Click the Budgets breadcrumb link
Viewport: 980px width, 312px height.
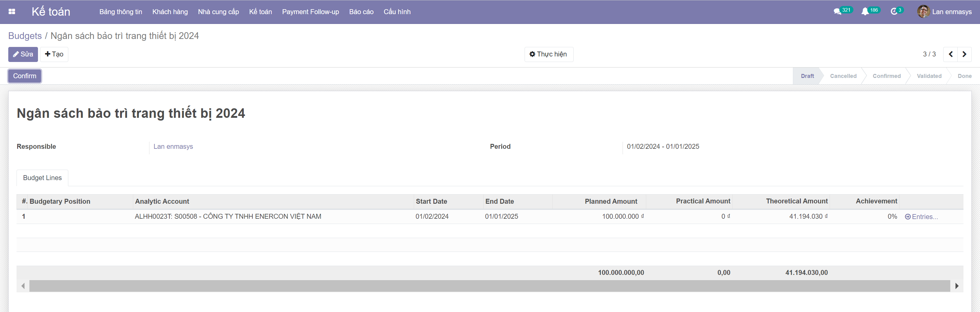25,36
